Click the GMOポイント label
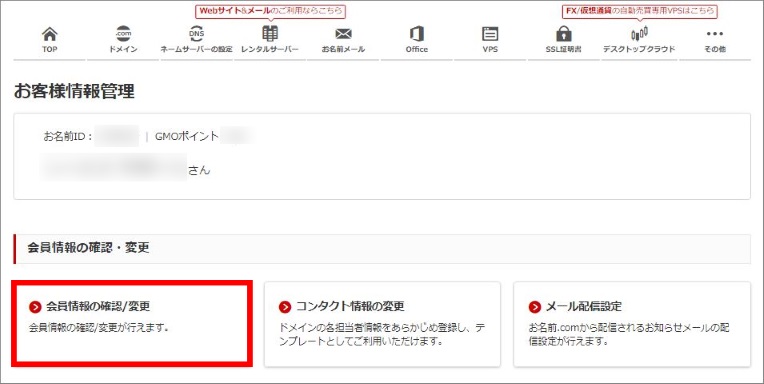 [x=187, y=137]
